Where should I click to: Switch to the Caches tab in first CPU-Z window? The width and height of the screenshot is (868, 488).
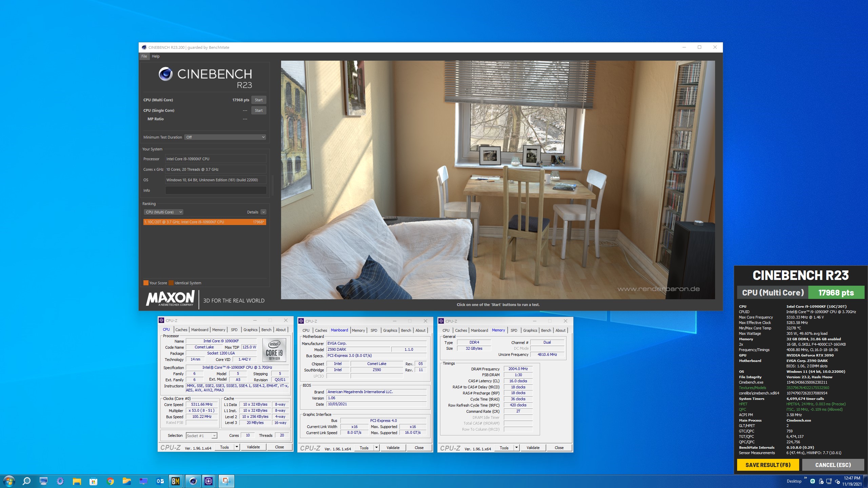point(181,330)
